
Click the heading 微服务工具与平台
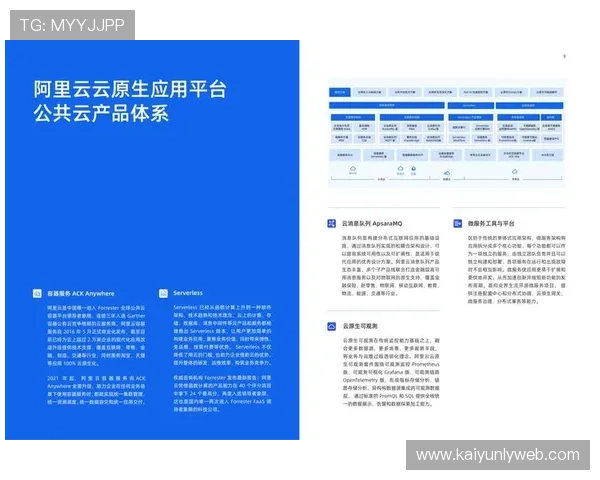point(491,223)
